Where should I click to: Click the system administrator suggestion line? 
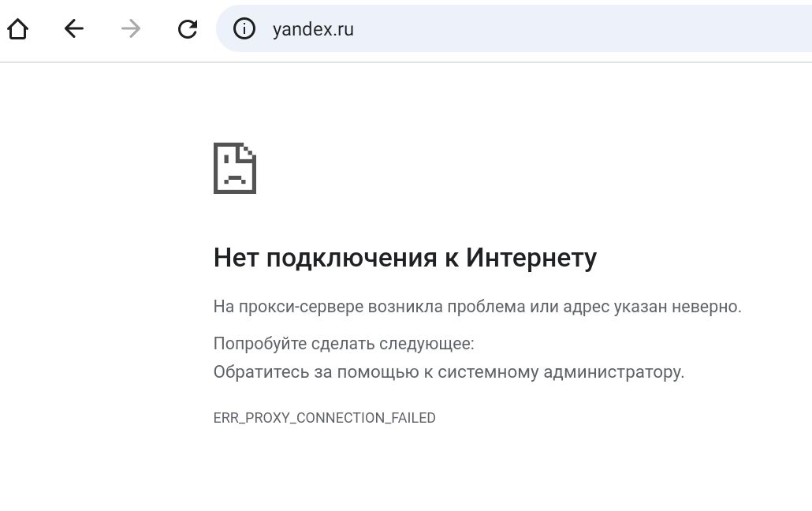(449, 372)
